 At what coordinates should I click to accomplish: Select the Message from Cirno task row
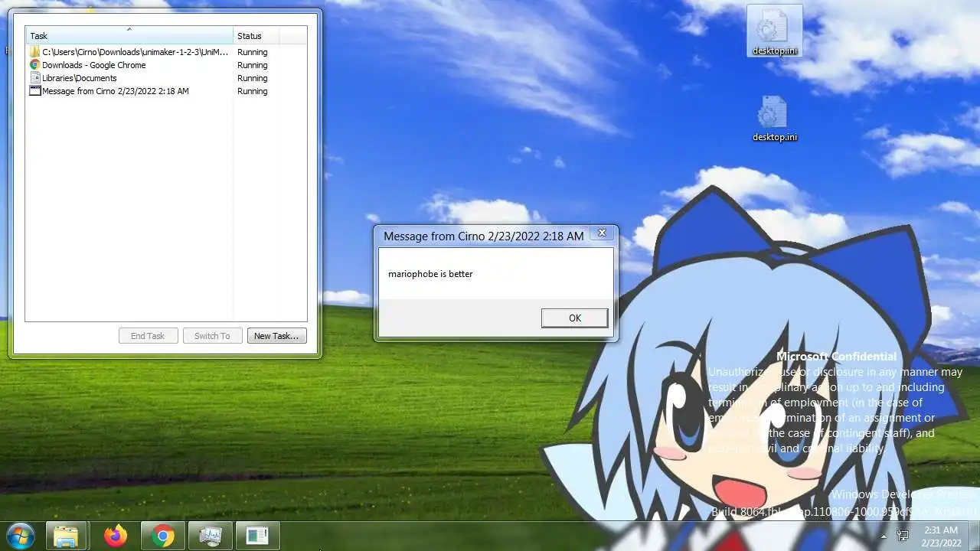pyautogui.click(x=166, y=91)
